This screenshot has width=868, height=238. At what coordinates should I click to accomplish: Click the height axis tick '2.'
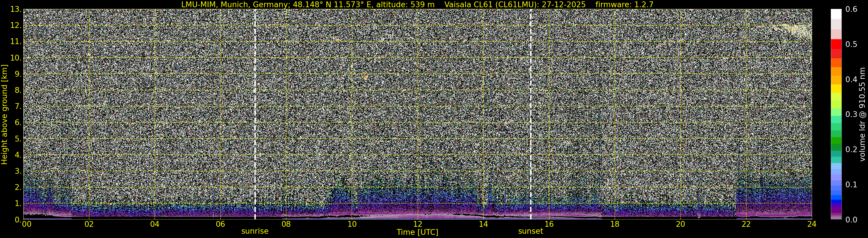[x=18, y=188]
